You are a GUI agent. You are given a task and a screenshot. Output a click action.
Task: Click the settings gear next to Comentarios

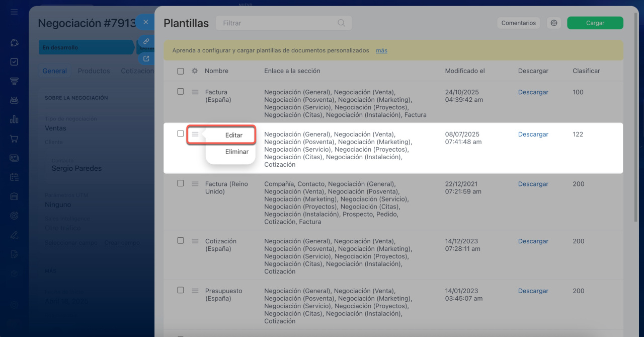[x=553, y=23]
